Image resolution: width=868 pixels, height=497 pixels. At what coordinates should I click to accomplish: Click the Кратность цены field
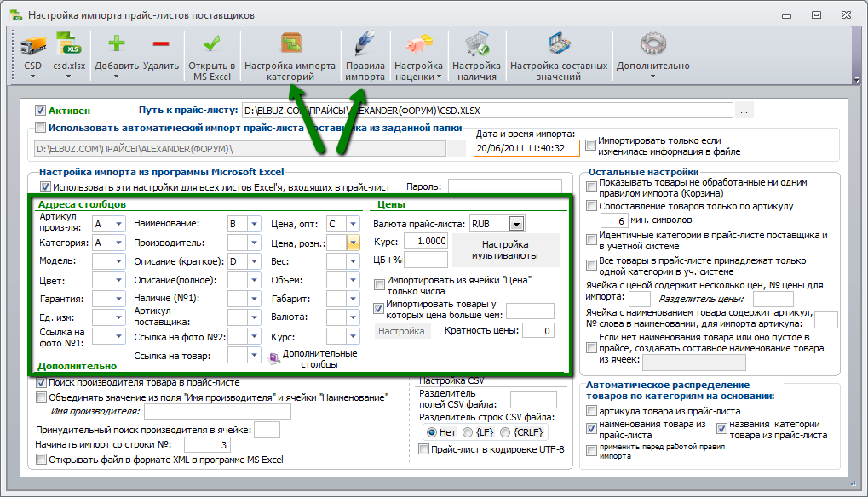click(538, 330)
